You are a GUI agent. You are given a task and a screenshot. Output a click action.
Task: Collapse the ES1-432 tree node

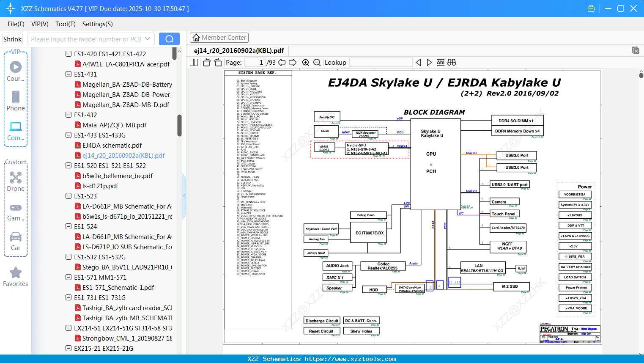[x=69, y=115]
